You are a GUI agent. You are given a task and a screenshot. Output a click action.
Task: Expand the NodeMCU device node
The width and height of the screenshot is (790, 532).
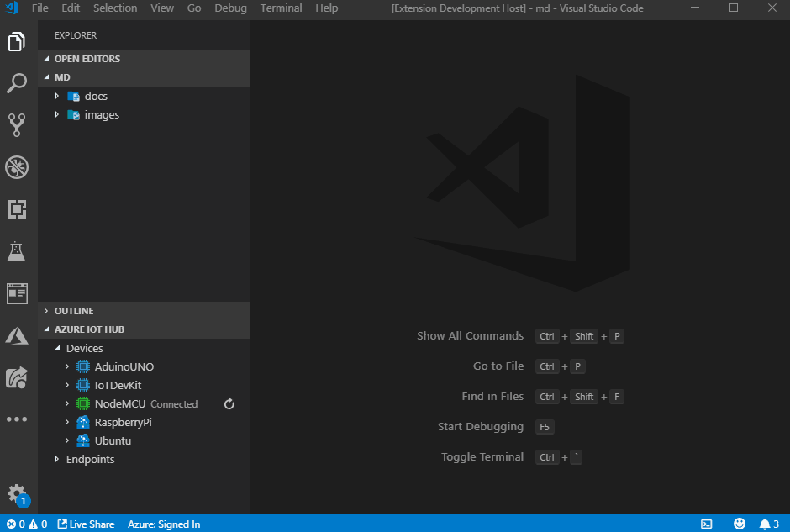point(67,403)
